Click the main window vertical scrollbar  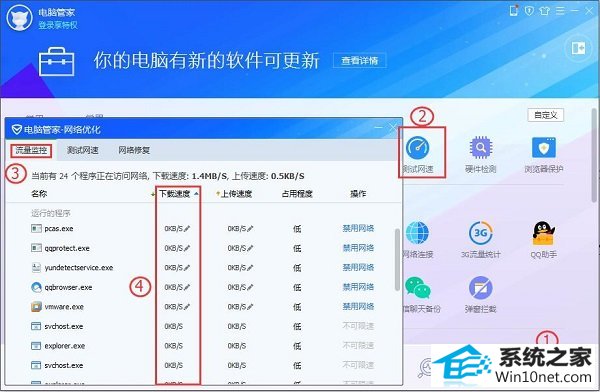595,155
